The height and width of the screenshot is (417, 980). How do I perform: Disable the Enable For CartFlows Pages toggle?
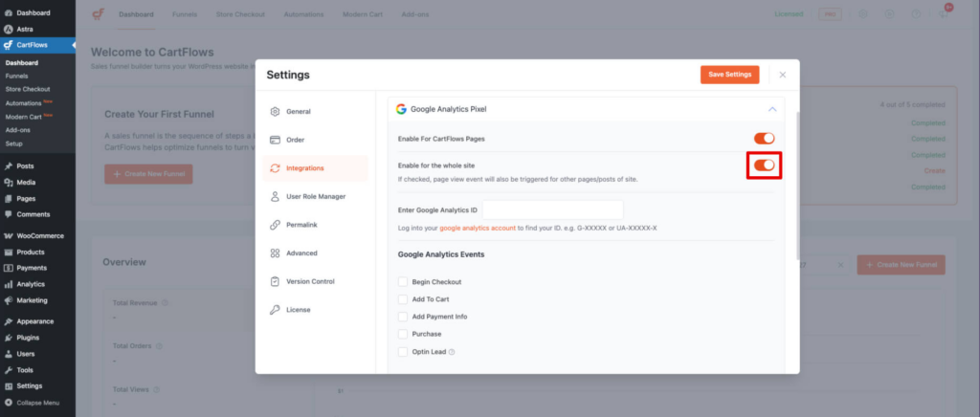[764, 139]
